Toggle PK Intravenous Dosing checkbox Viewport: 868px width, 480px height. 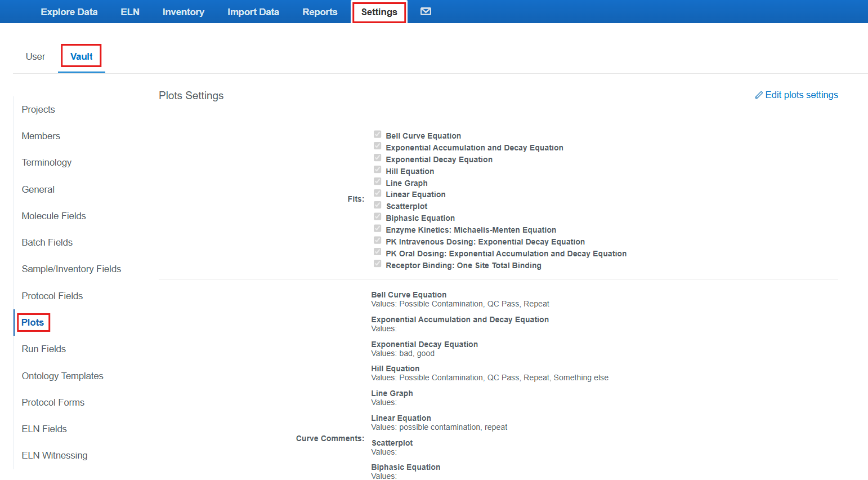tap(378, 241)
